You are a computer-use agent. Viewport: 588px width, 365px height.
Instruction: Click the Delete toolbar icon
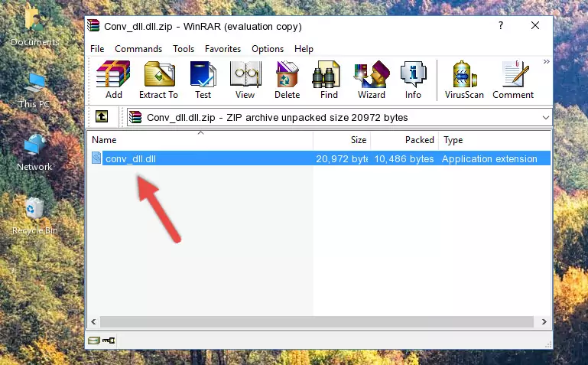(288, 79)
